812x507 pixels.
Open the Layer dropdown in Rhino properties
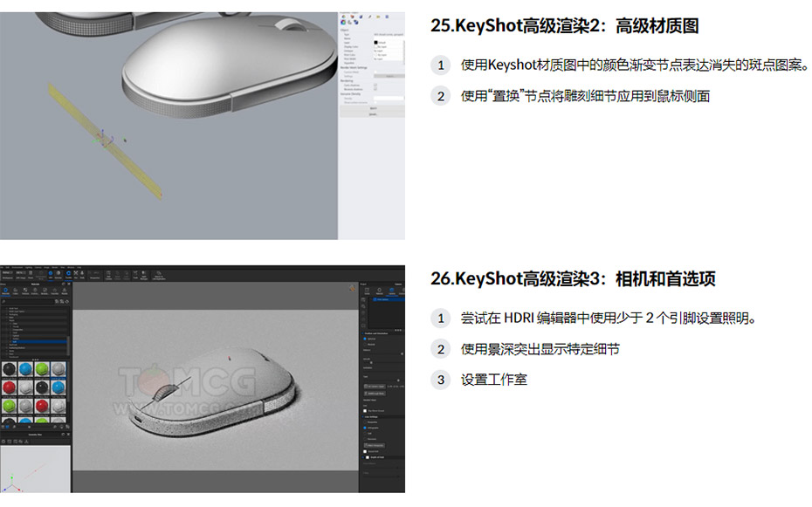click(389, 43)
